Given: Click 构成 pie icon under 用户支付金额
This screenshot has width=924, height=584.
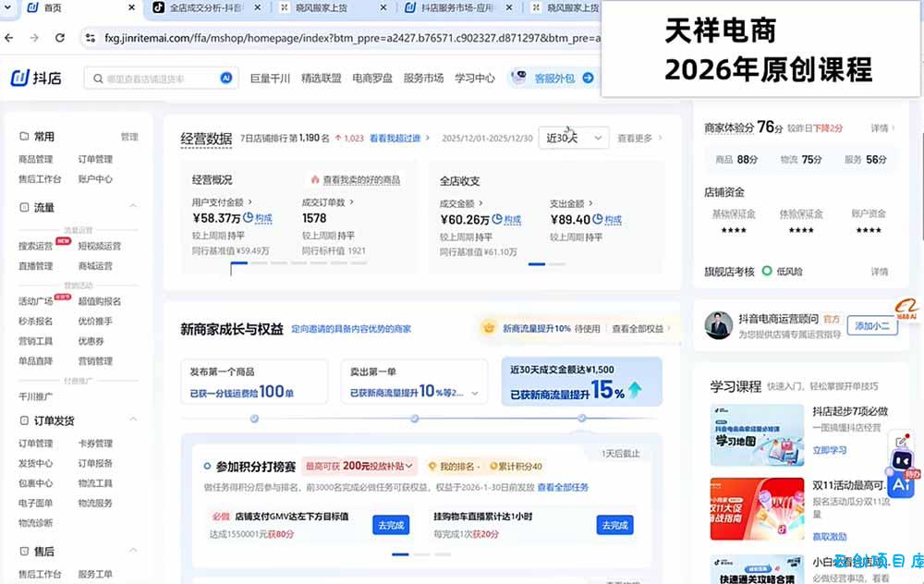Looking at the screenshot, I should point(248,217).
